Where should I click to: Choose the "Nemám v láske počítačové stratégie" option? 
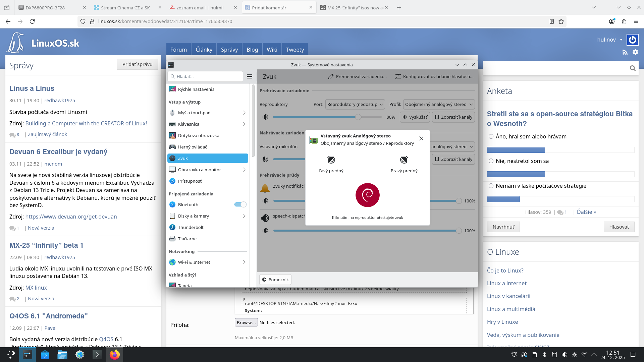click(491, 186)
